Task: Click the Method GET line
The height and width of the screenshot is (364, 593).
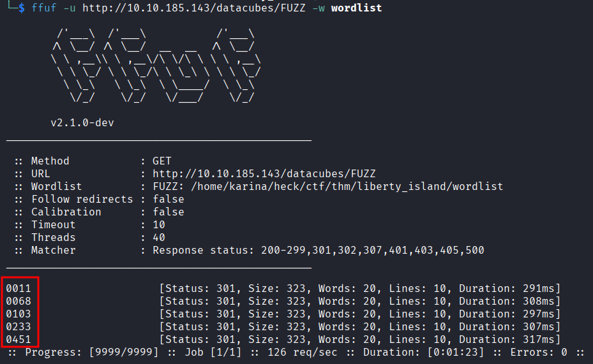Action: (93, 161)
